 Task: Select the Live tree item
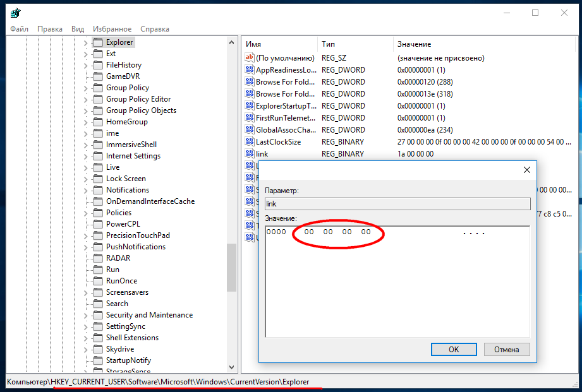pos(113,167)
